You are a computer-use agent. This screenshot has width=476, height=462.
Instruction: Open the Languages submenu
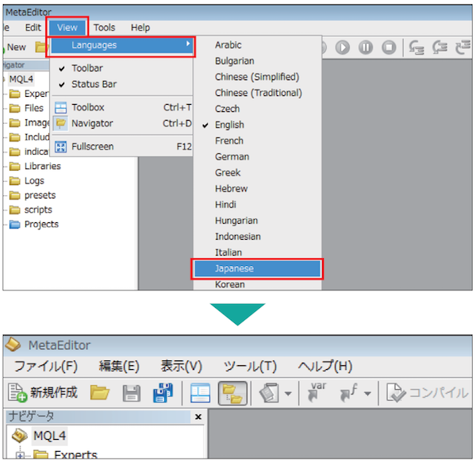(x=121, y=45)
